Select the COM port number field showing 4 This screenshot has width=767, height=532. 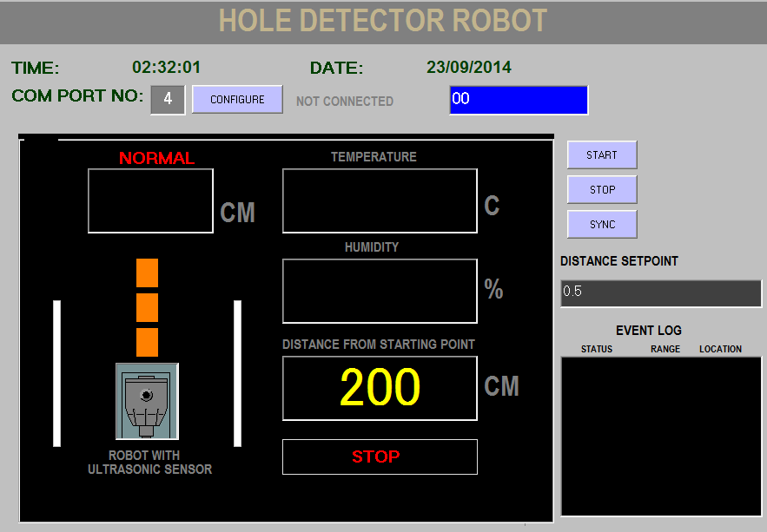pos(167,99)
